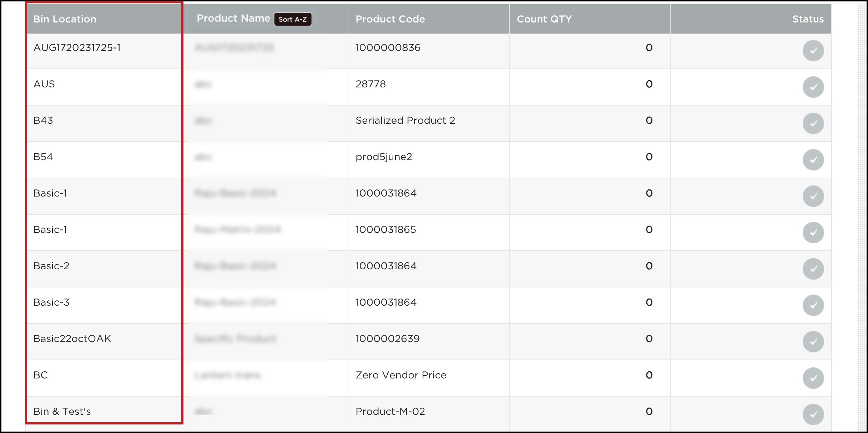The image size is (868, 433).
Task: Toggle status check for product code 1000031865
Action: point(813,233)
